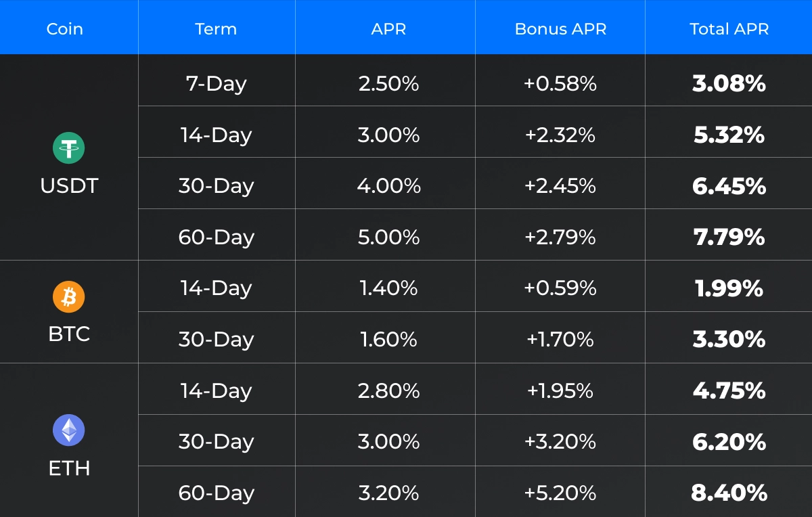Click the Bonus APR column header
Image resolution: width=812 pixels, height=517 pixels.
(x=560, y=29)
